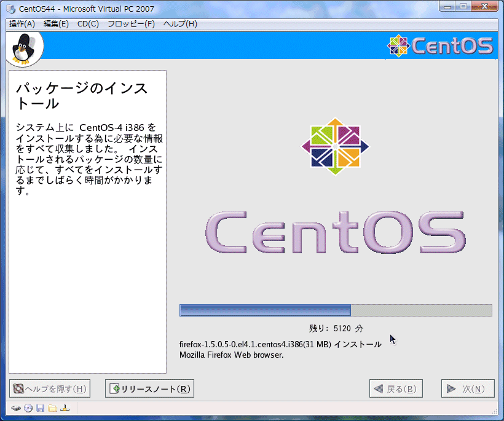
Task: Click the floppy disk status icon
Action: tap(40, 409)
